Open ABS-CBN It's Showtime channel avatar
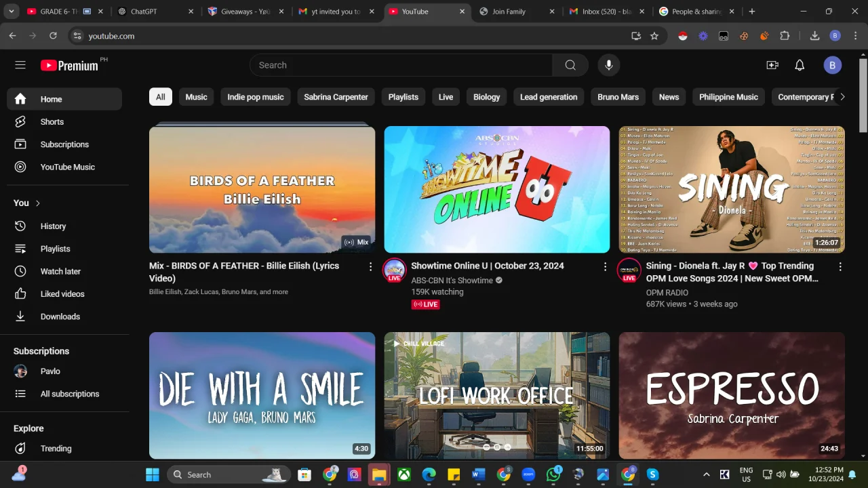 [x=395, y=270]
